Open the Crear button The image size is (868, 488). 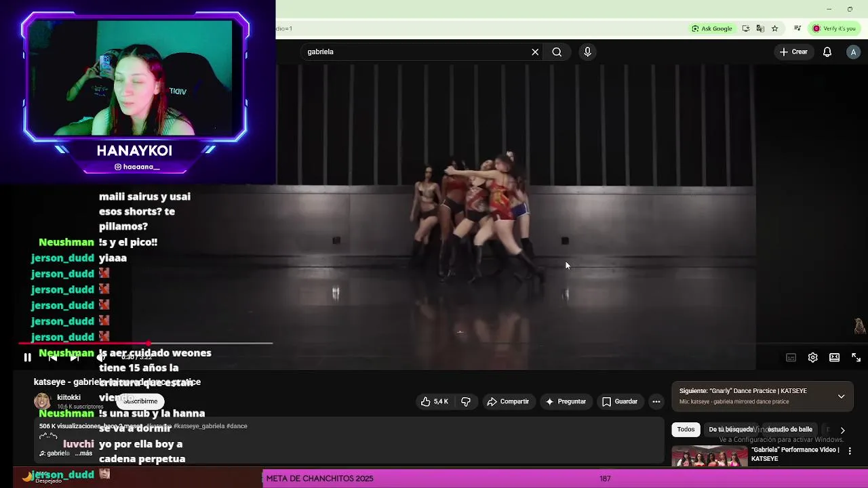[793, 52]
